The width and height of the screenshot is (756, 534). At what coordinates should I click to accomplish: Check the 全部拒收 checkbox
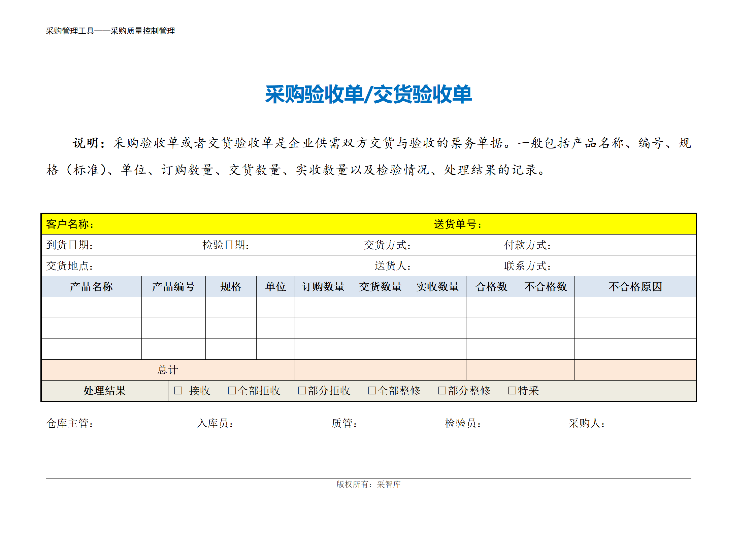pos(232,390)
